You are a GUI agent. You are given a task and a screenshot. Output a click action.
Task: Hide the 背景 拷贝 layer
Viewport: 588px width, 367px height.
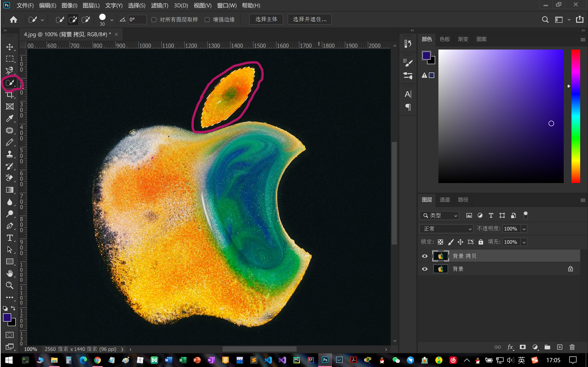coord(424,256)
